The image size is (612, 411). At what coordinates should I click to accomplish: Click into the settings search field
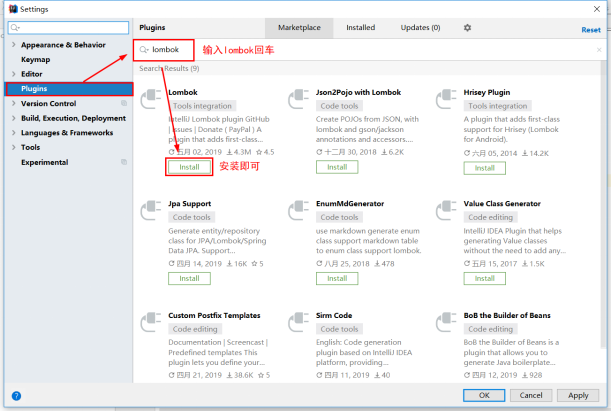click(68, 28)
